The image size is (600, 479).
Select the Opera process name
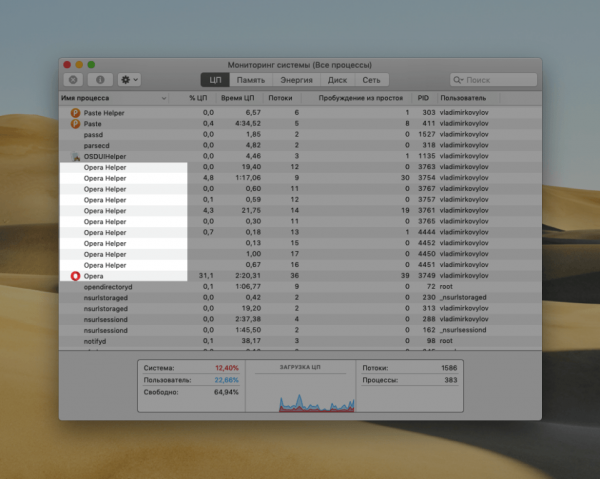click(93, 276)
